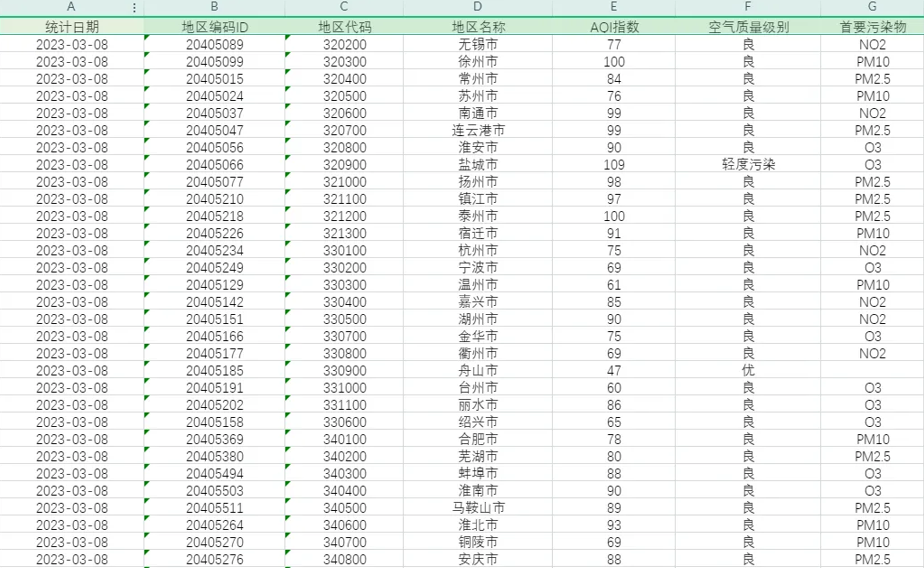Select AQI value 109
924x568 pixels.
tap(614, 164)
